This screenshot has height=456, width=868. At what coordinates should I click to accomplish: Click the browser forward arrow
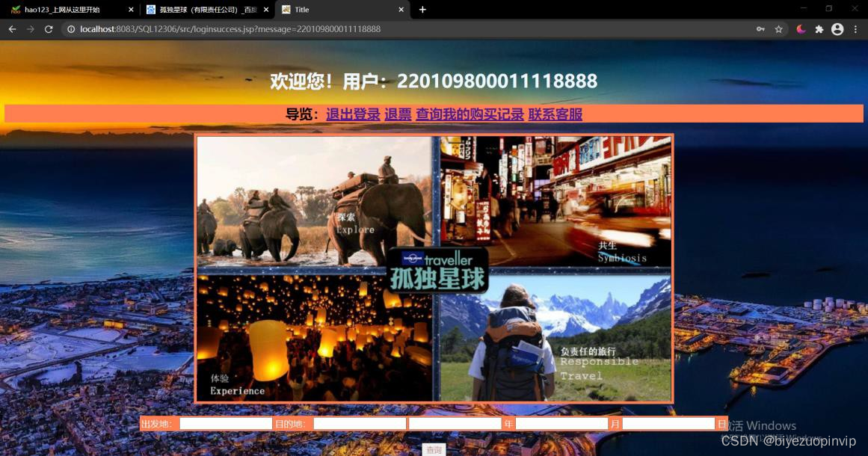(31, 29)
